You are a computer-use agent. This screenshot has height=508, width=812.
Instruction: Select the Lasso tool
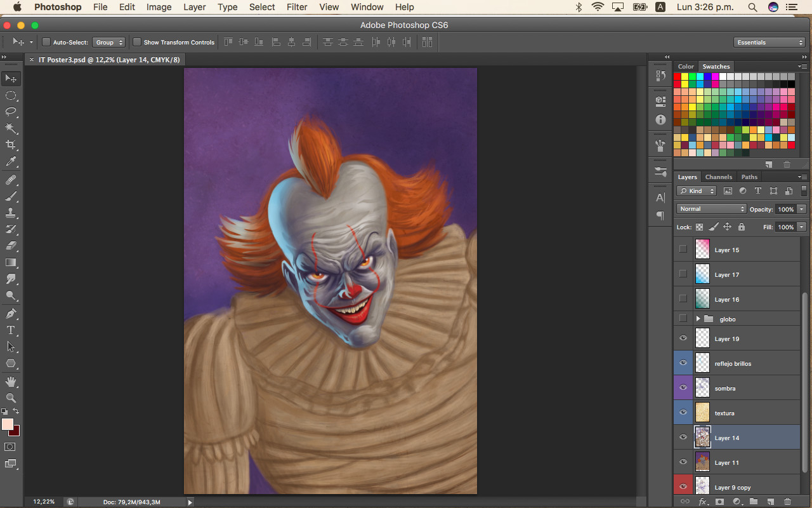tap(11, 112)
